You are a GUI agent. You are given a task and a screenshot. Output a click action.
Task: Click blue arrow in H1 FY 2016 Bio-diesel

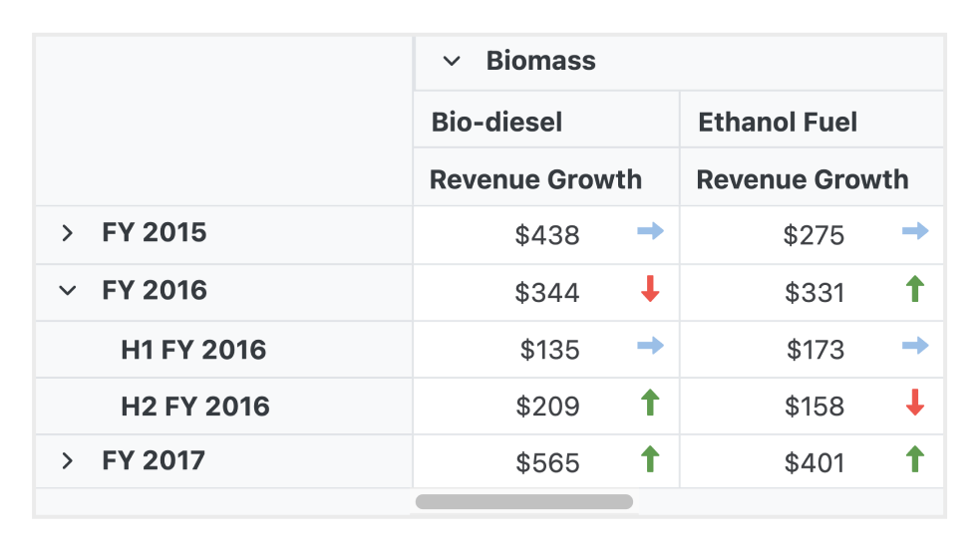tap(650, 347)
